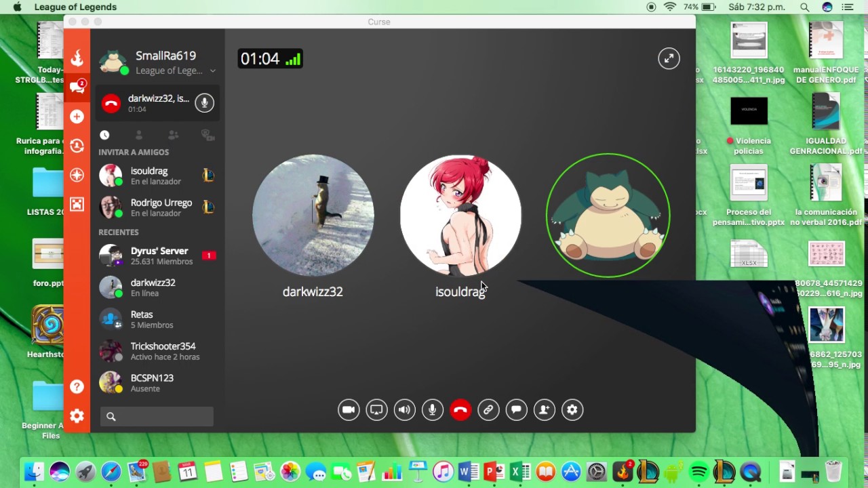This screenshot has height=488, width=868.
Task: End the call with red hang-up button
Action: 460,409
